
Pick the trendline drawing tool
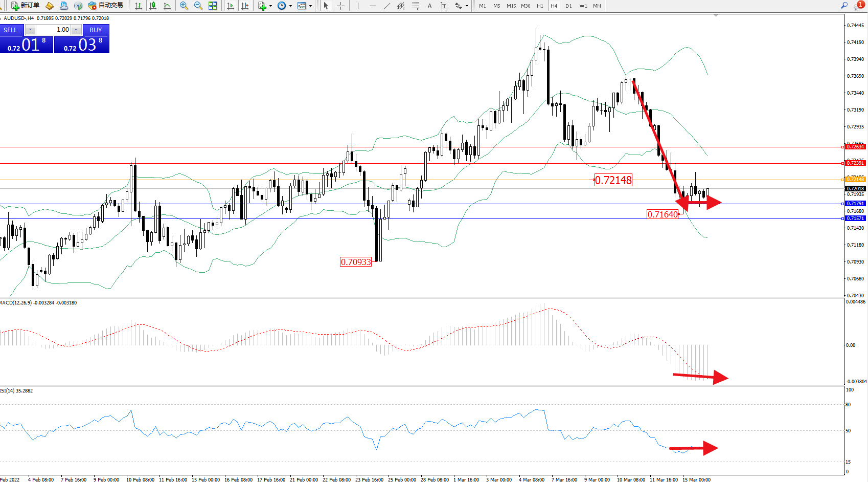tap(387, 6)
